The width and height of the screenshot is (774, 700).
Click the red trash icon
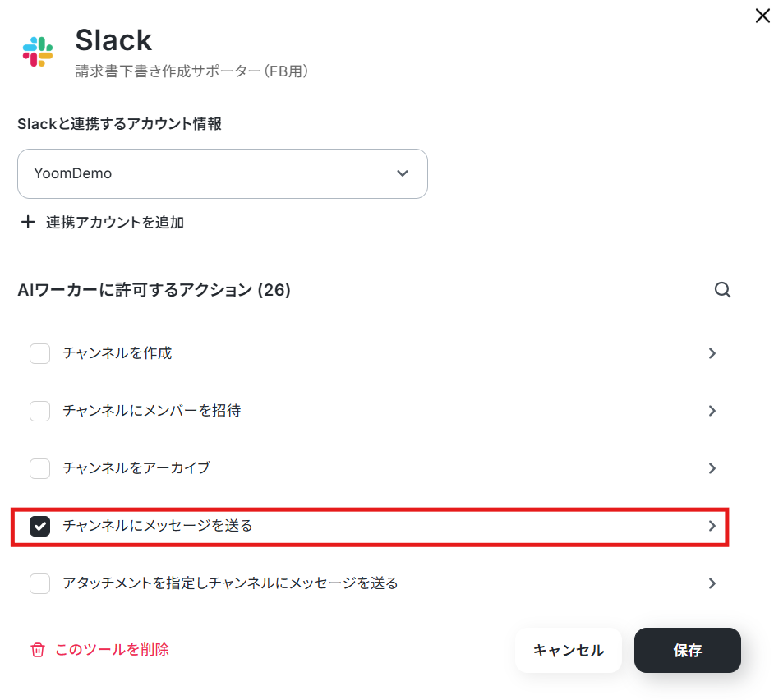(38, 650)
